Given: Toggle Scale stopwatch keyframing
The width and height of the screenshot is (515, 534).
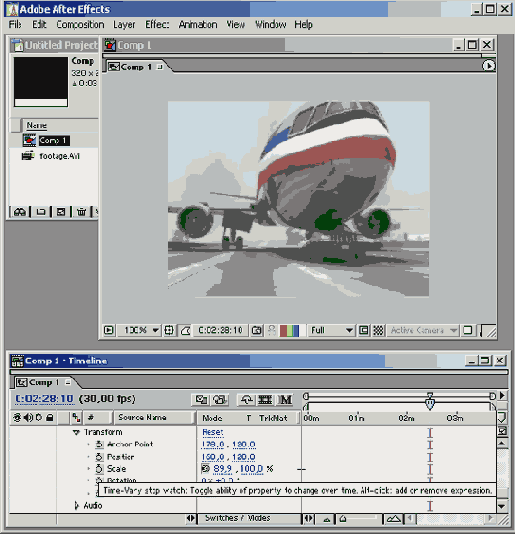Looking at the screenshot, I should (x=99, y=469).
